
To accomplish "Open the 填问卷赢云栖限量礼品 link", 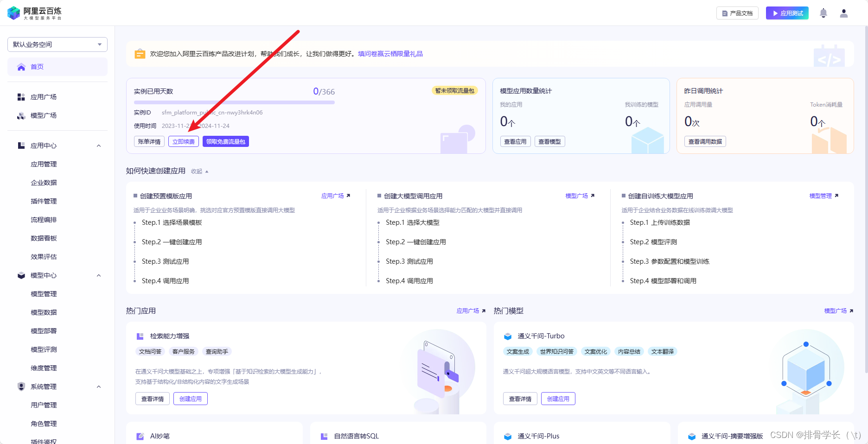I will point(390,54).
